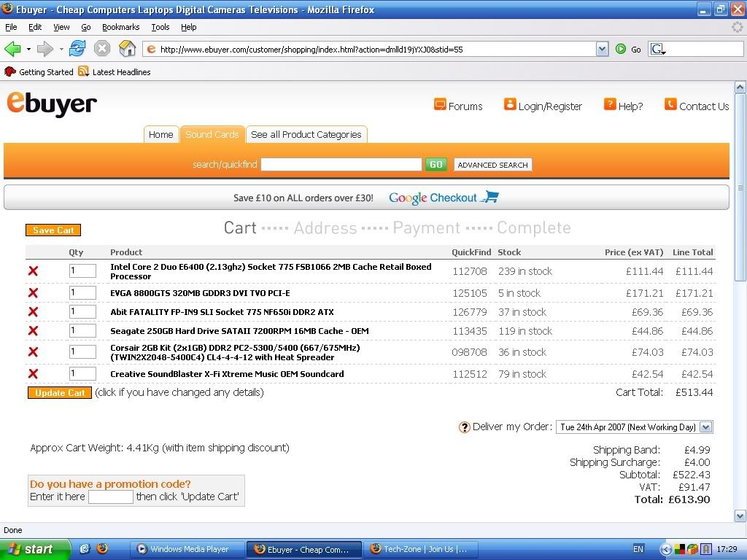Expand the URL address bar history dropdown
The height and width of the screenshot is (560, 747).
coord(602,49)
